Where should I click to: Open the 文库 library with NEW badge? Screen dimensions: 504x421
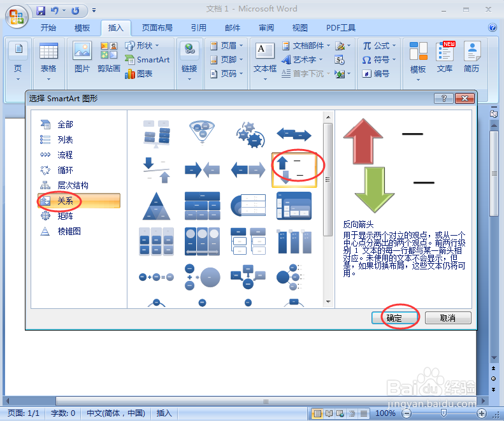(x=445, y=57)
